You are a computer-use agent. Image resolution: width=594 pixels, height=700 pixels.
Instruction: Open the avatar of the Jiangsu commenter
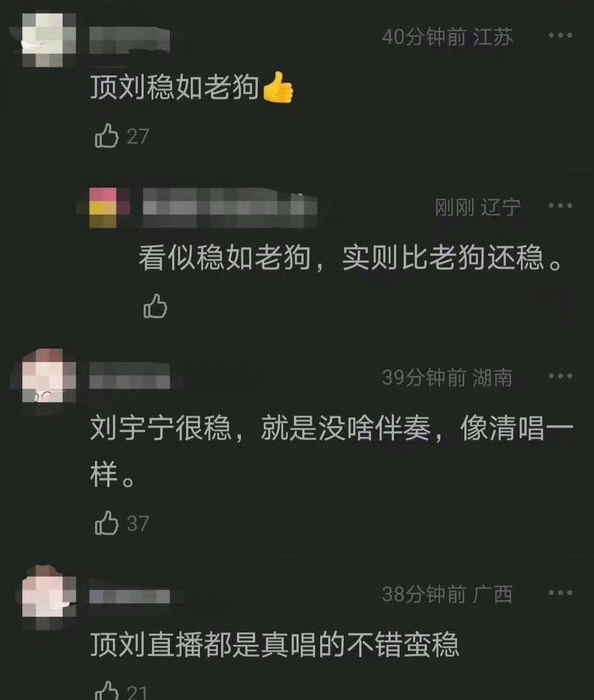click(x=49, y=38)
